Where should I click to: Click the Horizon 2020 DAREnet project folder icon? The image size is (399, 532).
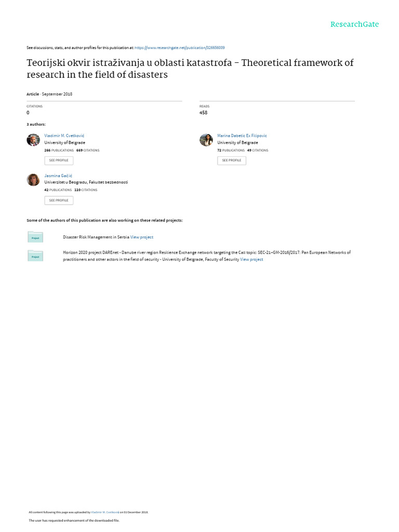(x=35, y=256)
